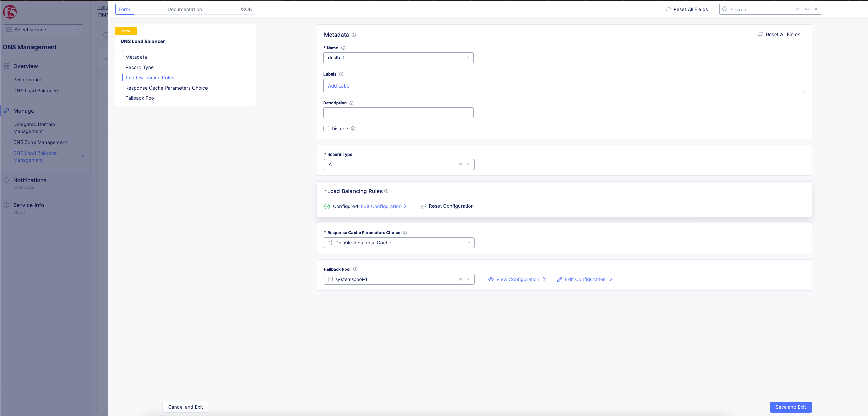Click the Service Info icon

[x=7, y=205]
